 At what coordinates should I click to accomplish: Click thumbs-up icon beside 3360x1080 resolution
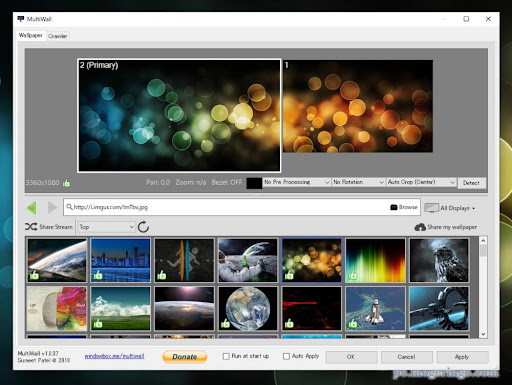coord(66,183)
